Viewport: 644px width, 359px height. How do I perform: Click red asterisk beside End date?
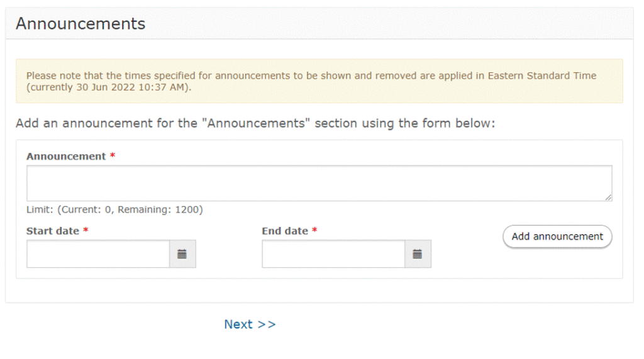coord(314,230)
